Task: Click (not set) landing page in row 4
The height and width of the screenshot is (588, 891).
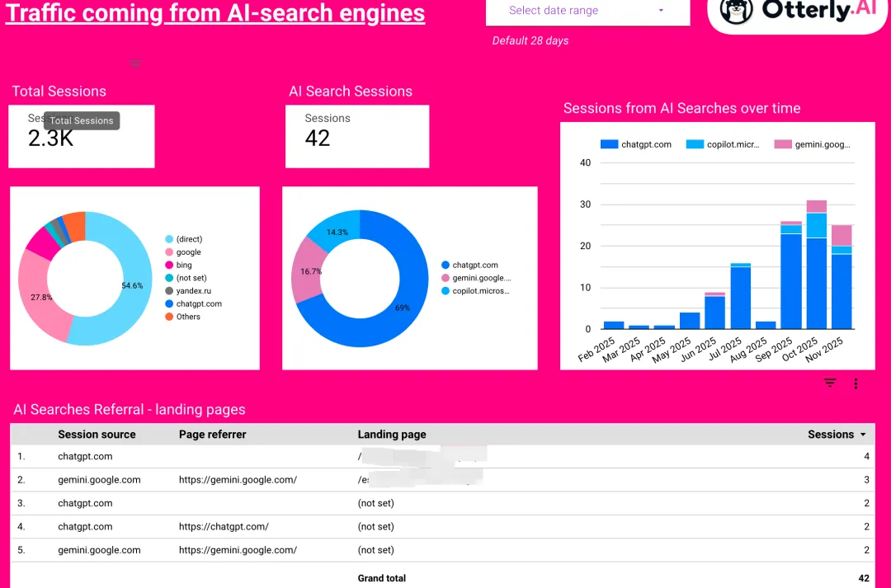Action: coord(375,527)
